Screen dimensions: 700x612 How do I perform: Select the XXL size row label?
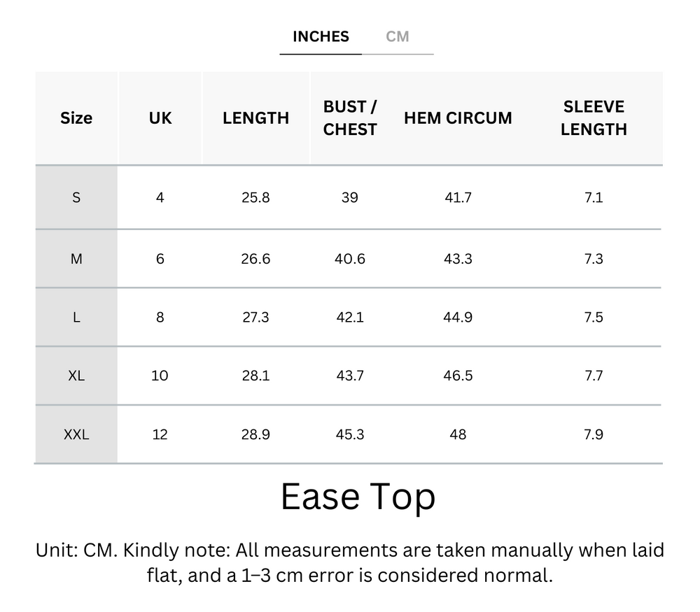pyautogui.click(x=76, y=434)
